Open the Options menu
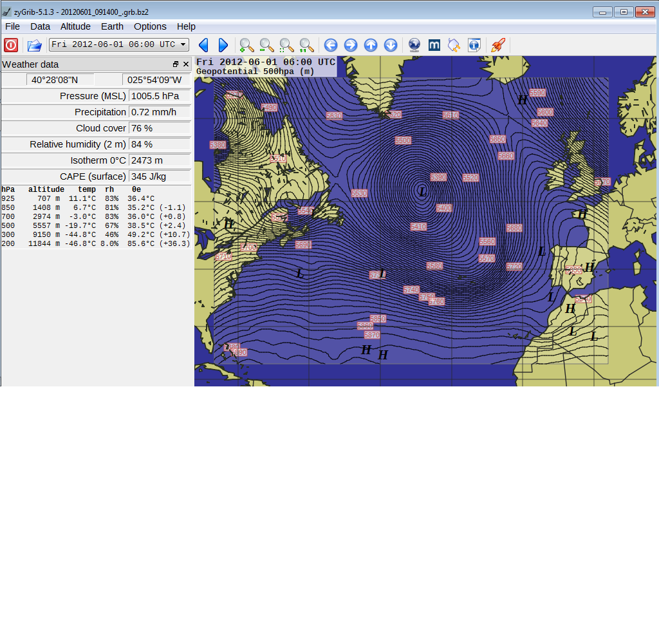 [x=150, y=26]
